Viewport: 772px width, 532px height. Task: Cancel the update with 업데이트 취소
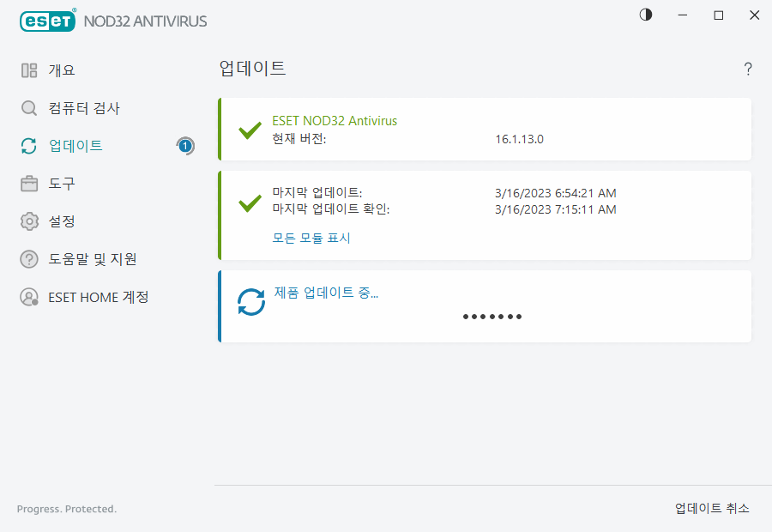[712, 508]
